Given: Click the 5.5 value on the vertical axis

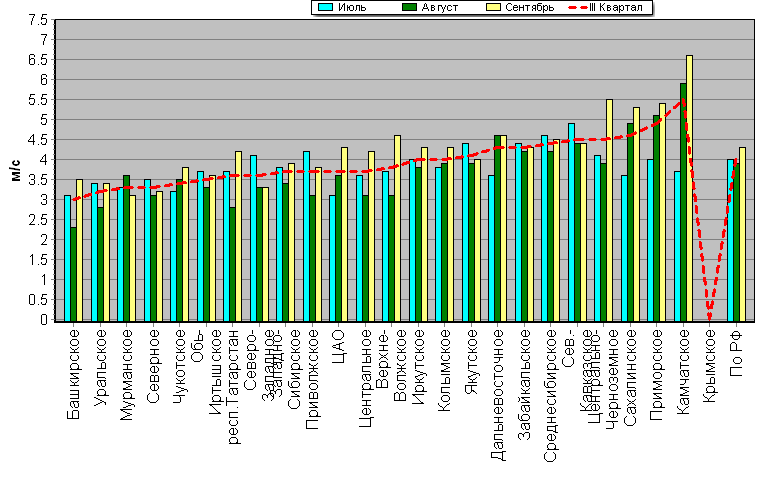Looking at the screenshot, I should pos(38,100).
